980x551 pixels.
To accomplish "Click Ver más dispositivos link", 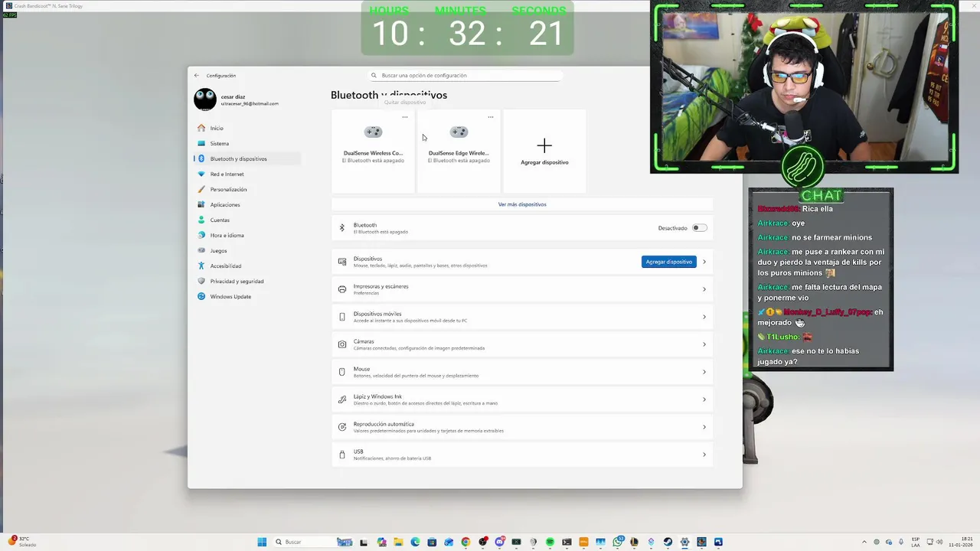I will pyautogui.click(x=522, y=204).
